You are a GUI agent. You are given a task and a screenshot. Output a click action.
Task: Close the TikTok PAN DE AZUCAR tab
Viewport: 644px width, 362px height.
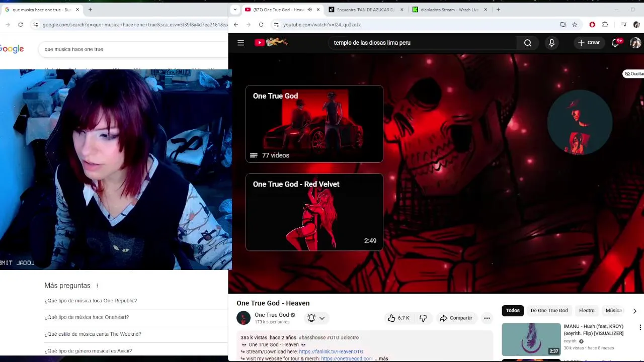[401, 10]
